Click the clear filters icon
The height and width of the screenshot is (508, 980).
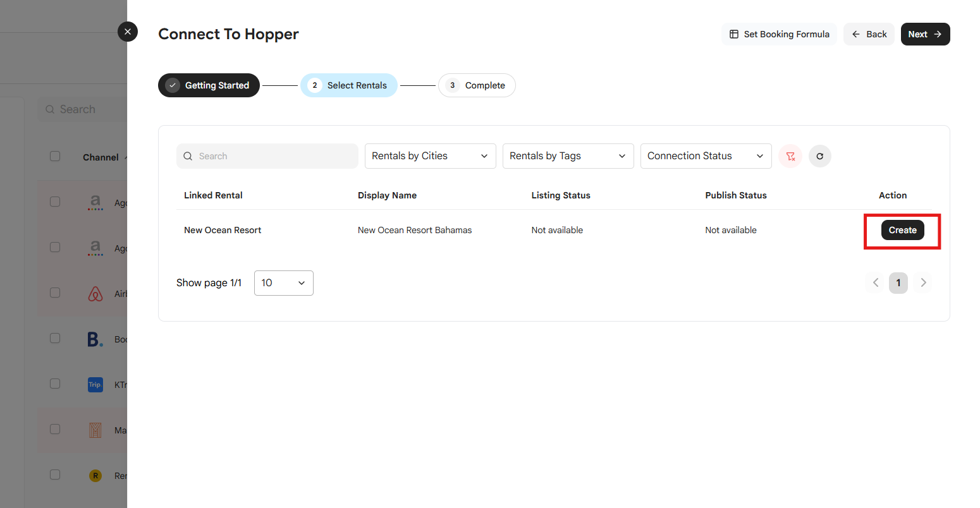click(790, 156)
